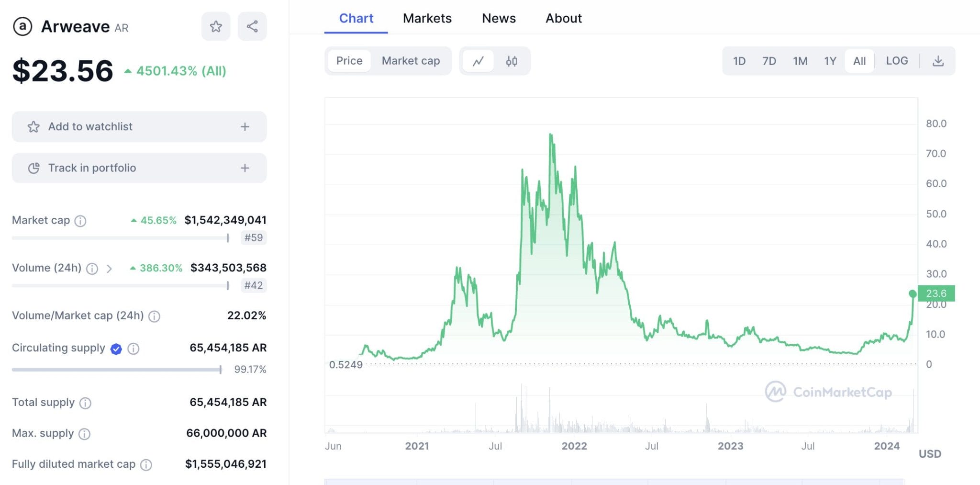Click the Market cap info icon
The height and width of the screenshot is (485, 980).
coord(81,221)
